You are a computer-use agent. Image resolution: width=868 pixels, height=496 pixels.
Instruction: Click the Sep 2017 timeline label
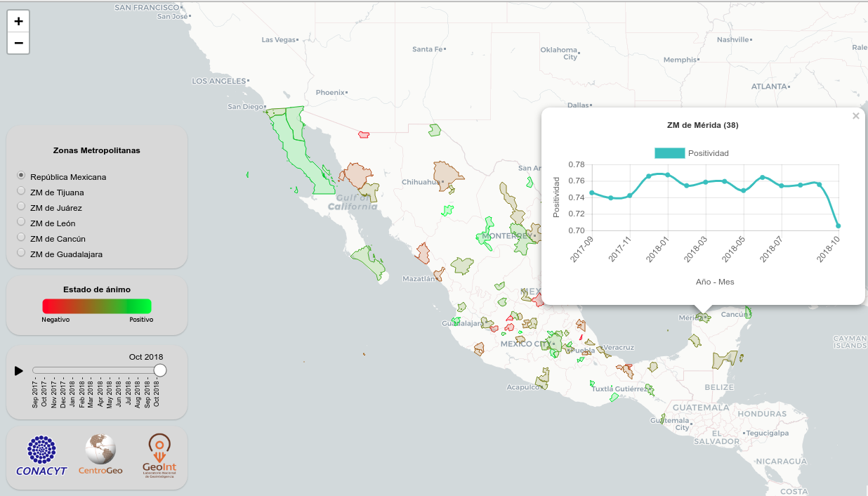coord(35,393)
